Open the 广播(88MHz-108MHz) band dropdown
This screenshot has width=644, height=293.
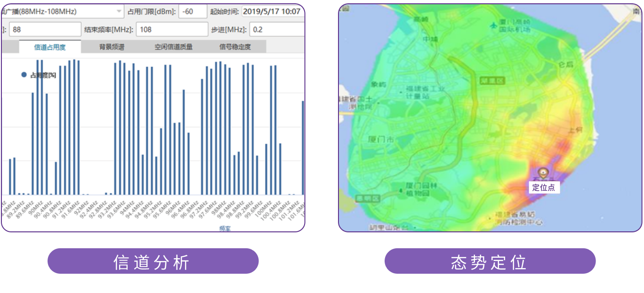pos(63,11)
